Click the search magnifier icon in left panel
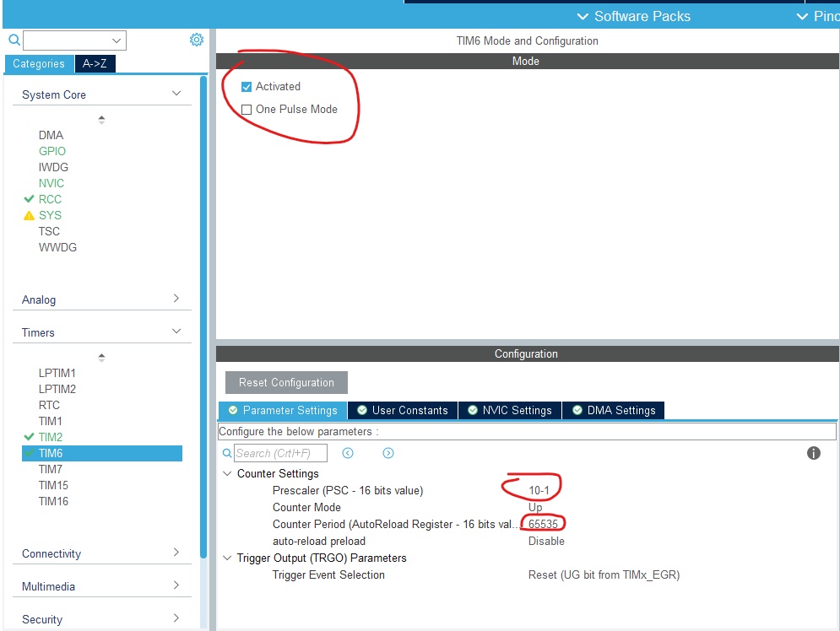840x631 pixels. point(14,40)
